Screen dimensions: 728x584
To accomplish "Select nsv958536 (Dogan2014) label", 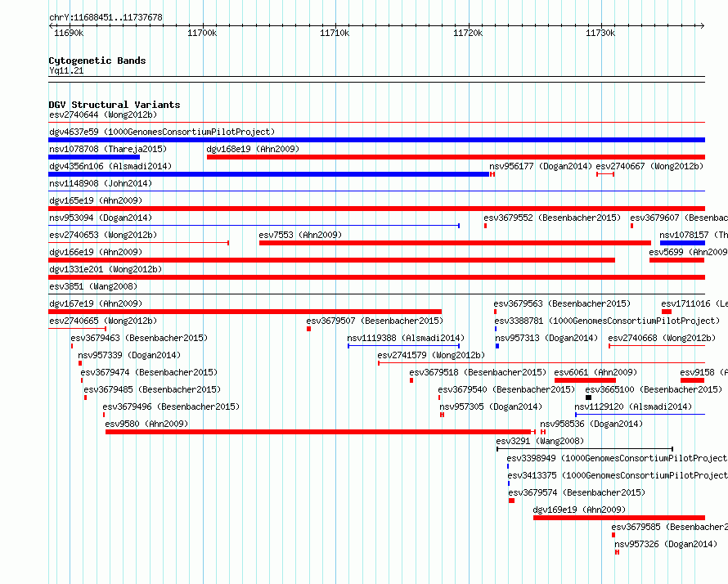I will [591, 424].
